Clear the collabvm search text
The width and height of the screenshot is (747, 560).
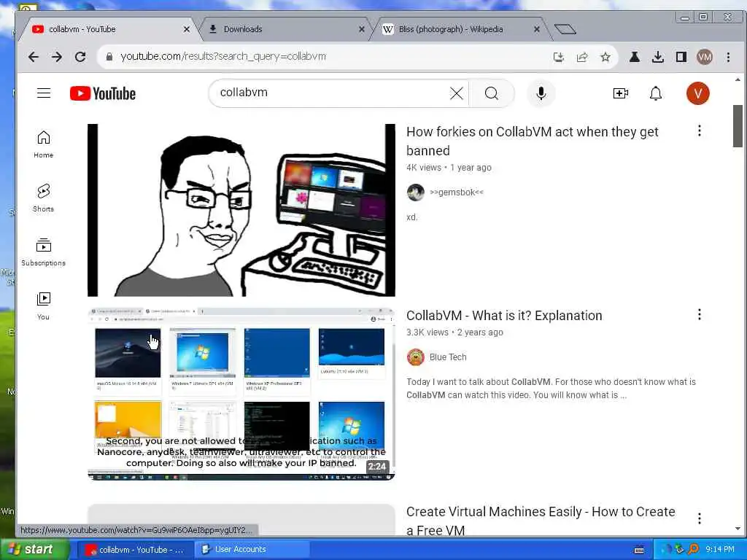pyautogui.click(x=457, y=93)
